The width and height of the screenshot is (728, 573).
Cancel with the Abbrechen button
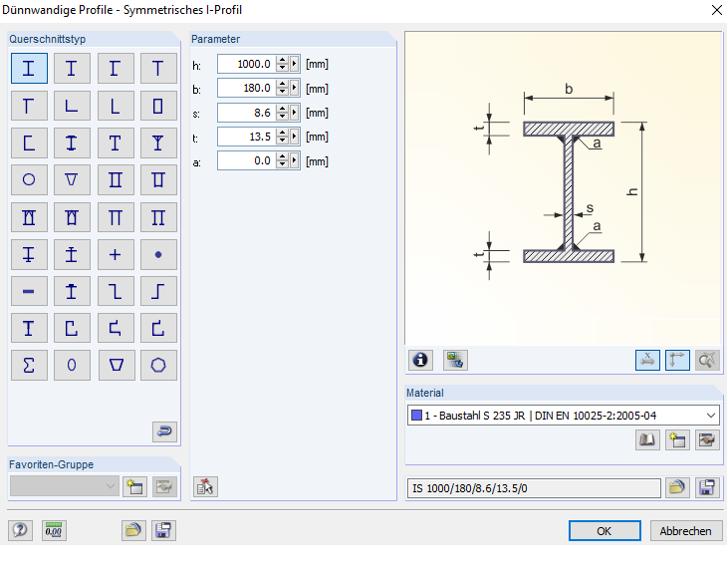point(686,531)
